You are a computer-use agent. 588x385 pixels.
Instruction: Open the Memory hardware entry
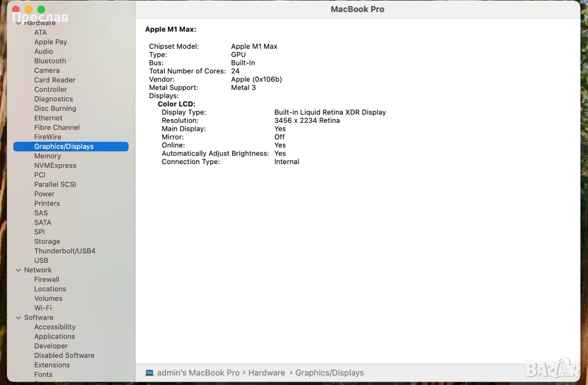[47, 156]
